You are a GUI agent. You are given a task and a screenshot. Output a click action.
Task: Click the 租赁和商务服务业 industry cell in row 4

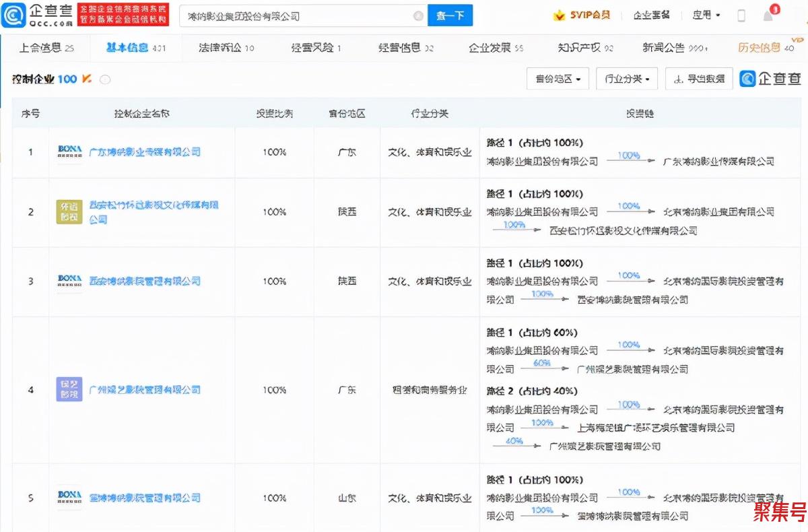[430, 390]
